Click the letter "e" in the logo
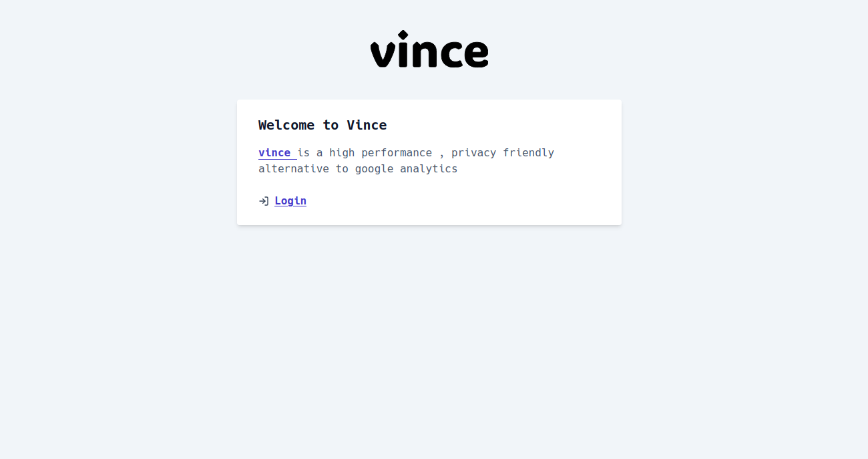 click(x=475, y=53)
